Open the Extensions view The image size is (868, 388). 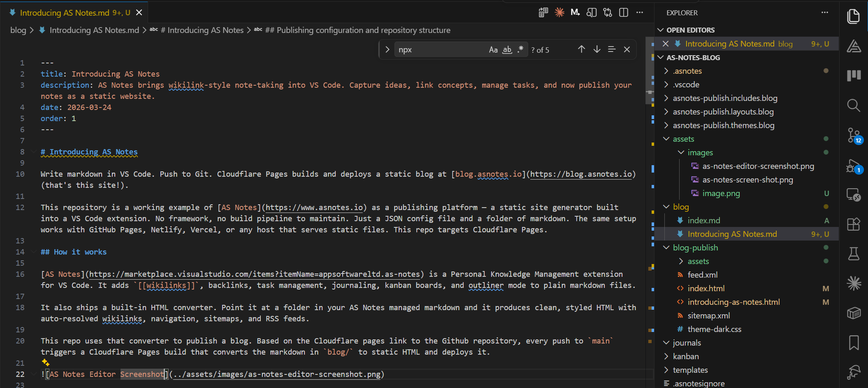click(x=854, y=224)
